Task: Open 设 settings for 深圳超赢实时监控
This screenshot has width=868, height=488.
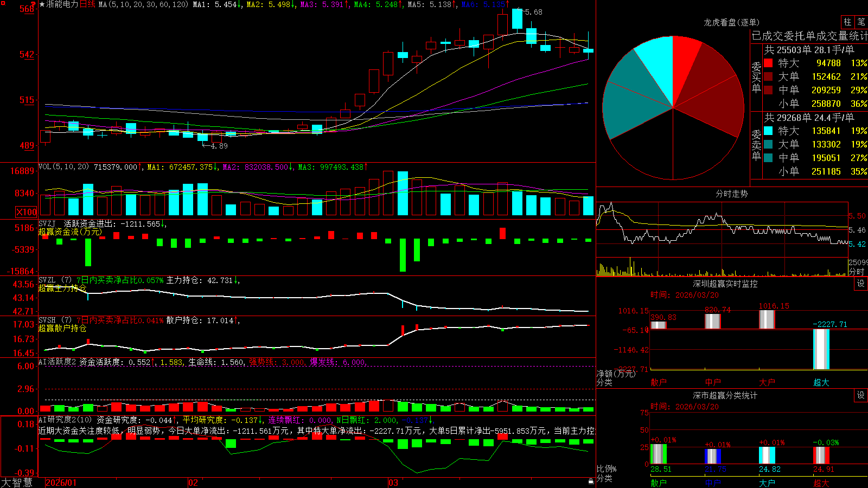Action: [860, 284]
